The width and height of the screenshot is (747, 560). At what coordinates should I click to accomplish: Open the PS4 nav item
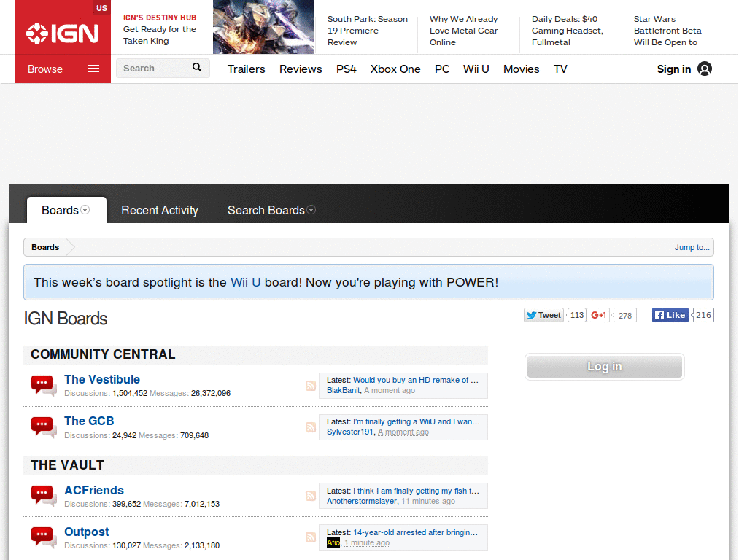tap(347, 69)
